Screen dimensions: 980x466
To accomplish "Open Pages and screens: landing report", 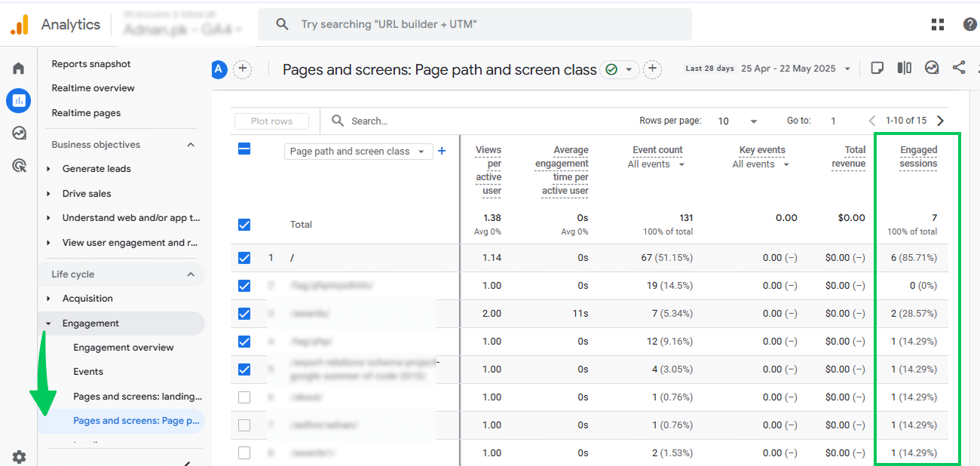I will 138,397.
